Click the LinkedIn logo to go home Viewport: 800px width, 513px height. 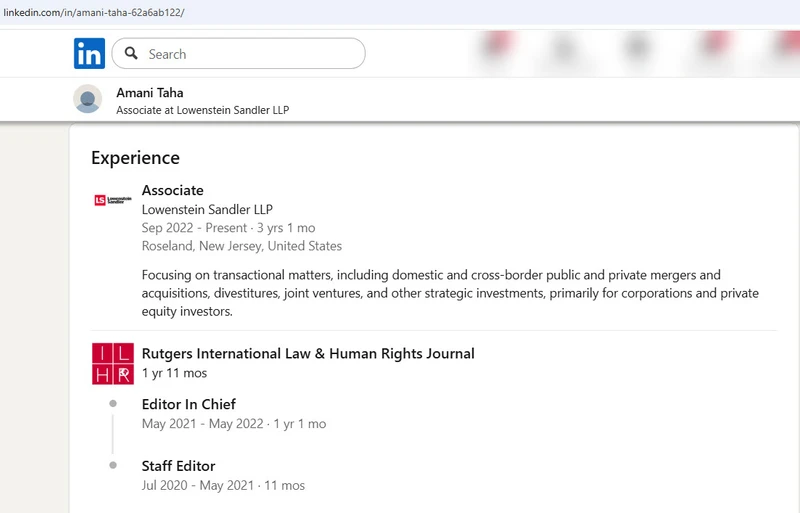point(89,54)
